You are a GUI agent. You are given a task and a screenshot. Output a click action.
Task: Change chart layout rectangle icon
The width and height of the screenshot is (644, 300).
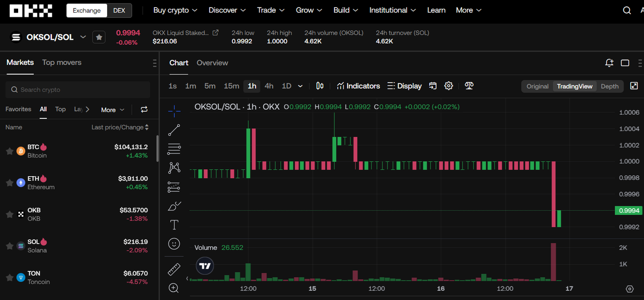coord(625,63)
